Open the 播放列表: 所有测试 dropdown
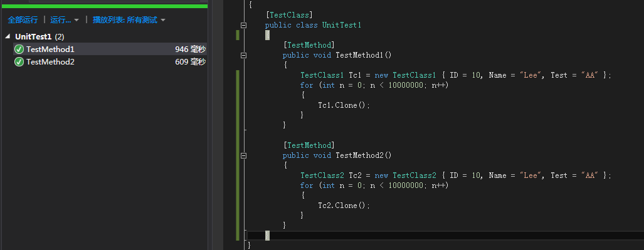Image resolution: width=644 pixels, height=250 pixels. 129,19
